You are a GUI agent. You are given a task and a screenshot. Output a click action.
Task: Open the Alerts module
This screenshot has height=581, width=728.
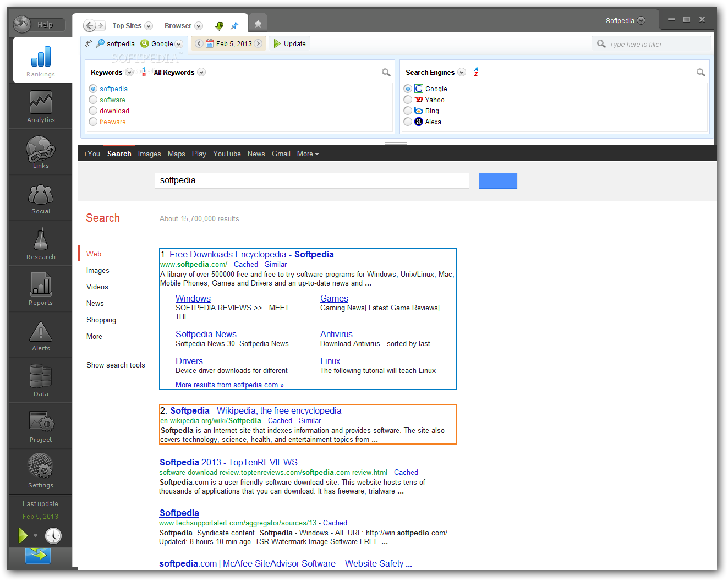coord(41,335)
